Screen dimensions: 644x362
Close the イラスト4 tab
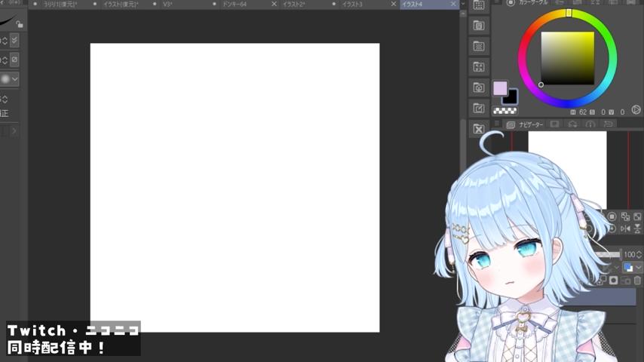point(453,4)
